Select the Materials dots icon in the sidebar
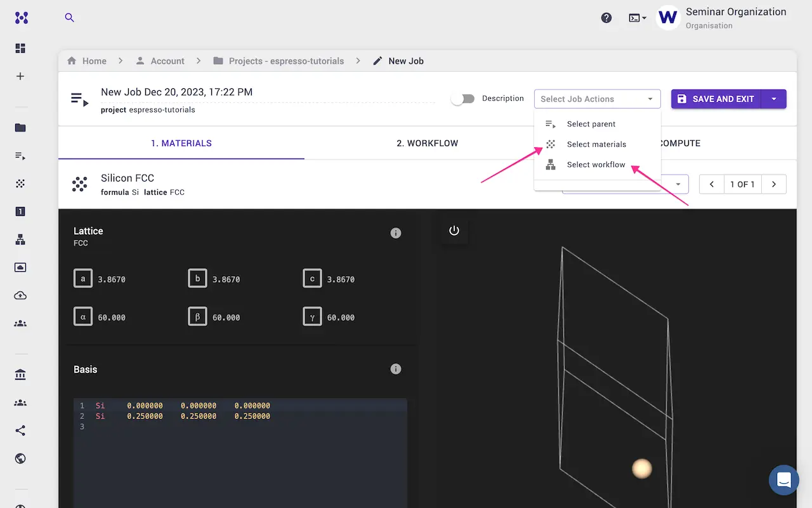 coord(20,184)
